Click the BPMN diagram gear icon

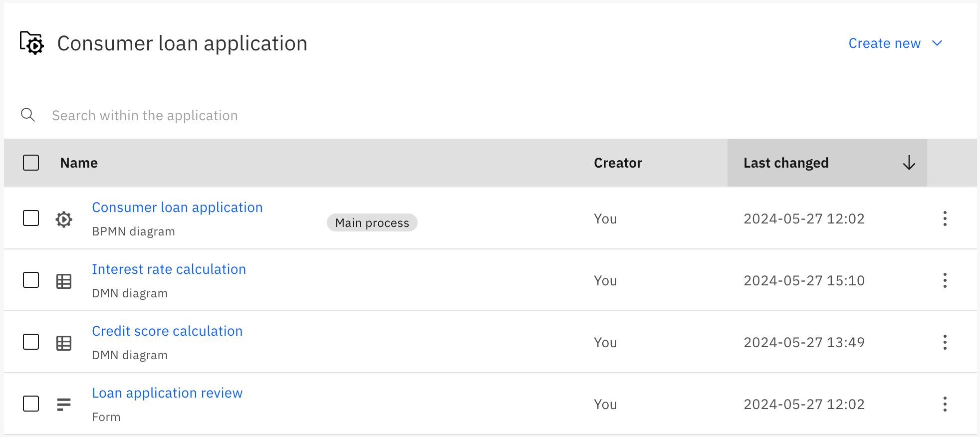pos(64,219)
